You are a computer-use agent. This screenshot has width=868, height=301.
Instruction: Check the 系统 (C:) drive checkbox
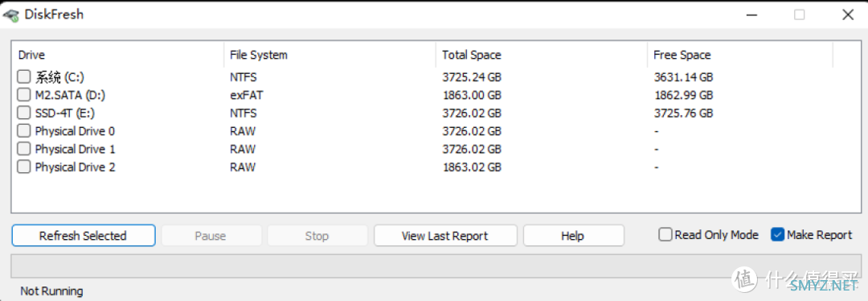click(24, 77)
